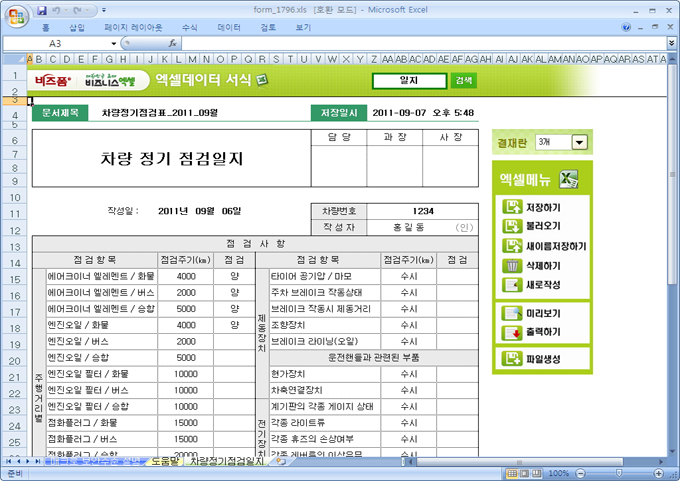Screen dimensions: 680x481
Task: Select the 차량정기점검일지 sheet tab
Action: coord(227,461)
